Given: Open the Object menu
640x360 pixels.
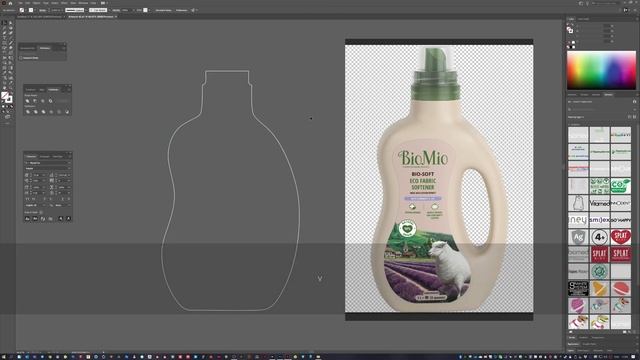Looking at the screenshot, I should (36, 3).
